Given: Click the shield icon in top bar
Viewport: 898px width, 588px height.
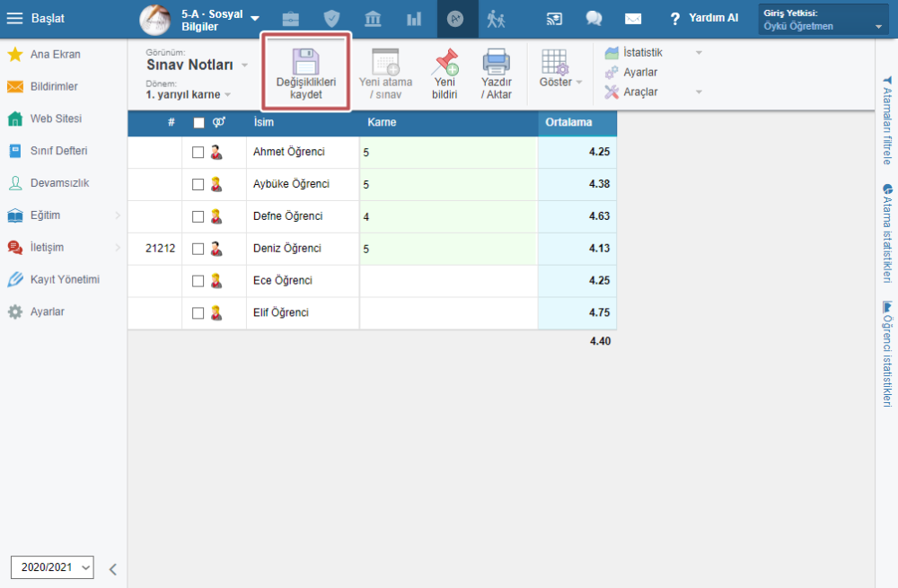Looking at the screenshot, I should [331, 19].
